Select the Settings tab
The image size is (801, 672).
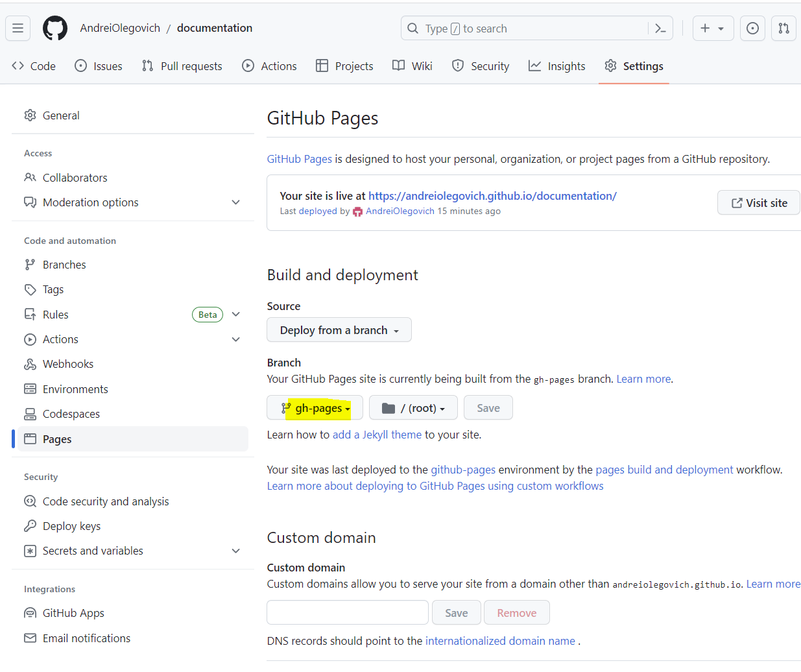tap(634, 66)
